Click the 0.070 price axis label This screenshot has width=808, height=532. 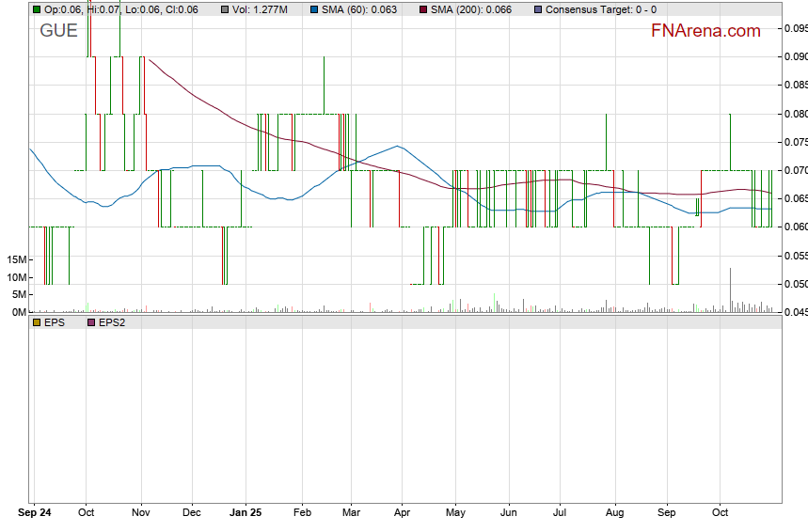[x=795, y=170]
